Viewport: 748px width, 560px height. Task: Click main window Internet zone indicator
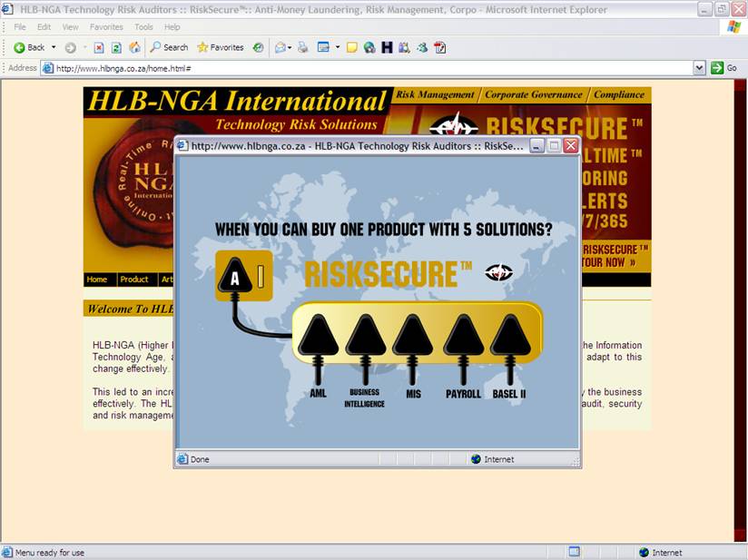pos(661,553)
